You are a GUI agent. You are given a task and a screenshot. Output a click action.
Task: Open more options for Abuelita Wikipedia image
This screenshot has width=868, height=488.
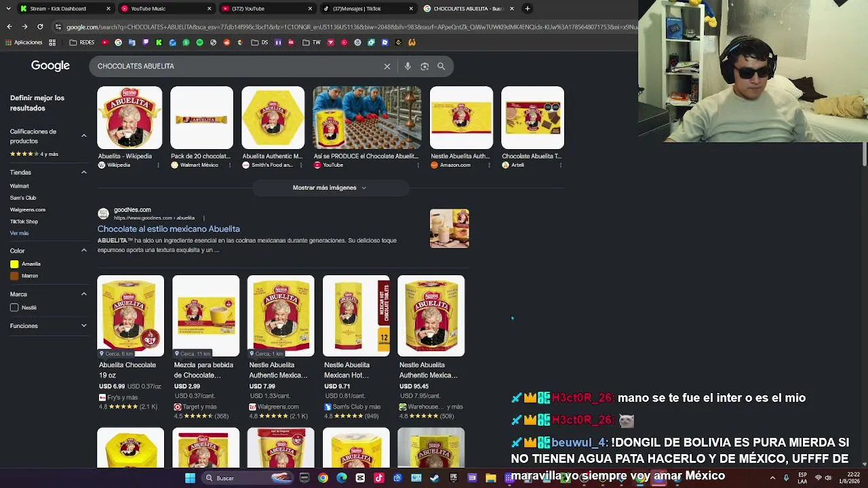[x=158, y=165]
